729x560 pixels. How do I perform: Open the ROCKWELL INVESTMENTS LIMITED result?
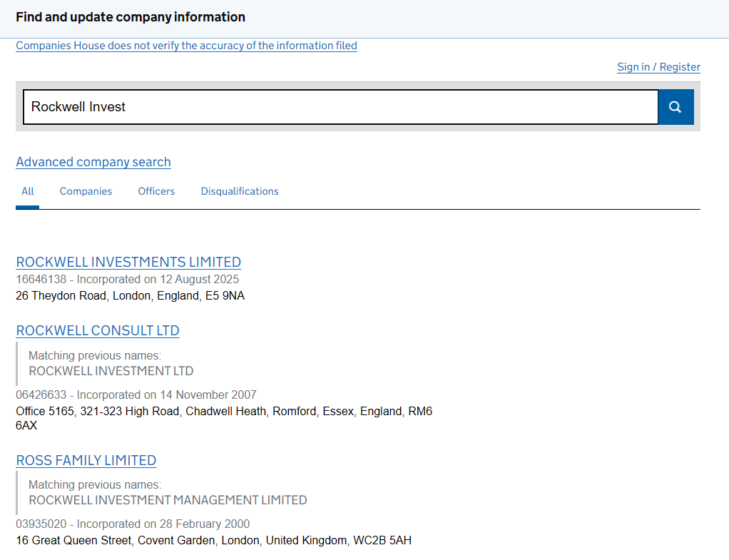[128, 262]
